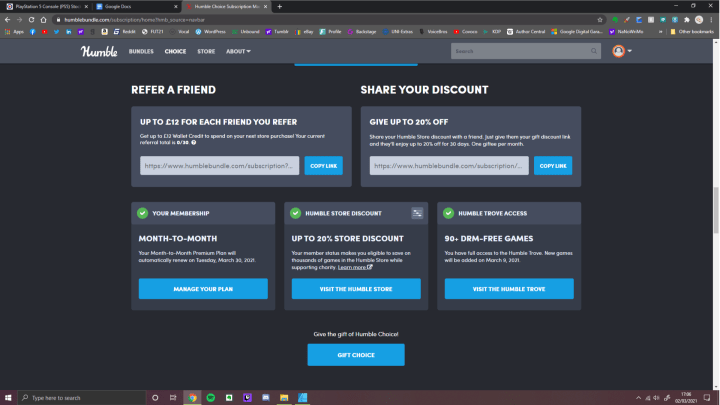The width and height of the screenshot is (720, 405).
Task: Open the Chrome extensions puzzle icon
Action: click(x=687, y=20)
